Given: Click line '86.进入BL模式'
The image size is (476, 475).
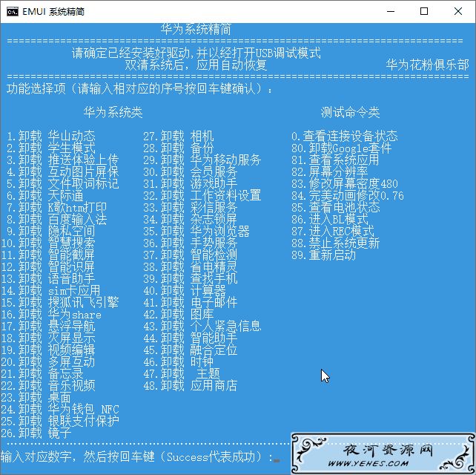Looking at the screenshot, I should point(330,219).
